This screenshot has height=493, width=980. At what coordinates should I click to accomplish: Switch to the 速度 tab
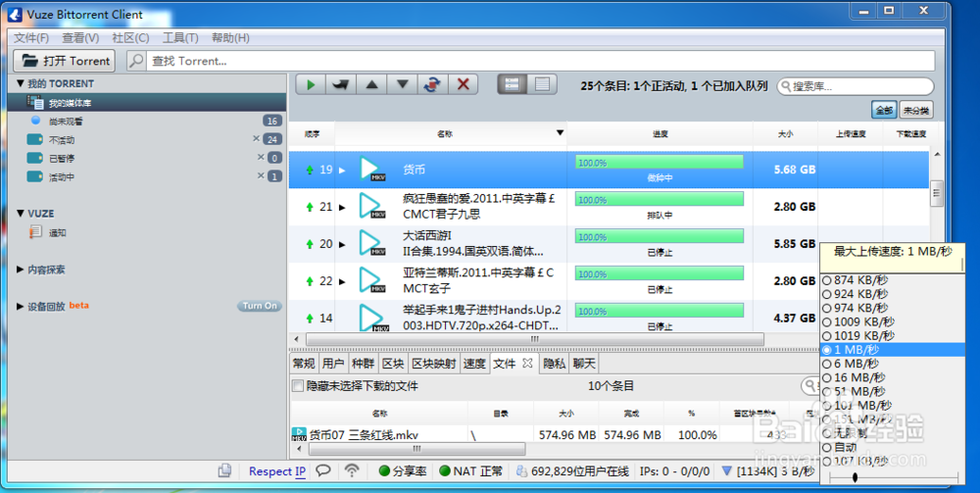(474, 363)
